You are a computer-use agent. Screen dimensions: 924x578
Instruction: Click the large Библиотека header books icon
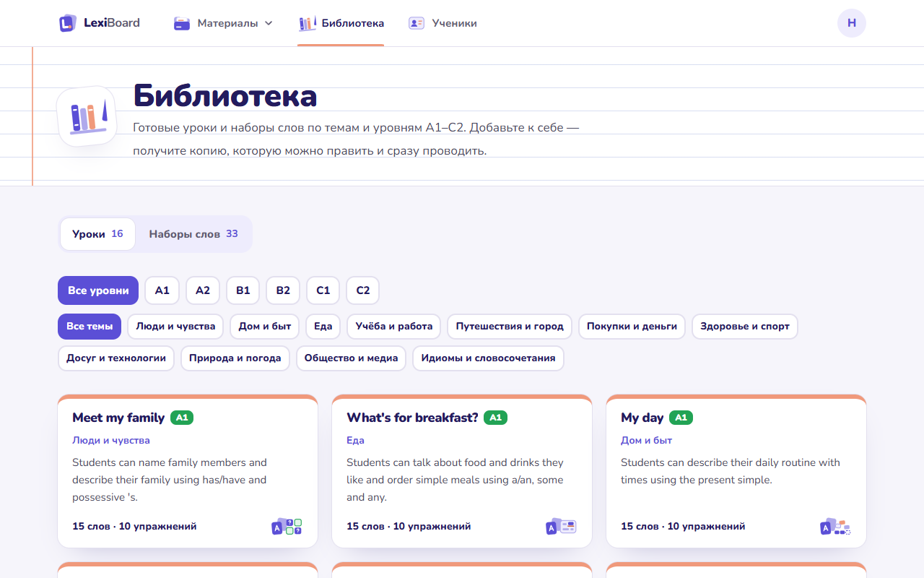[x=87, y=116]
